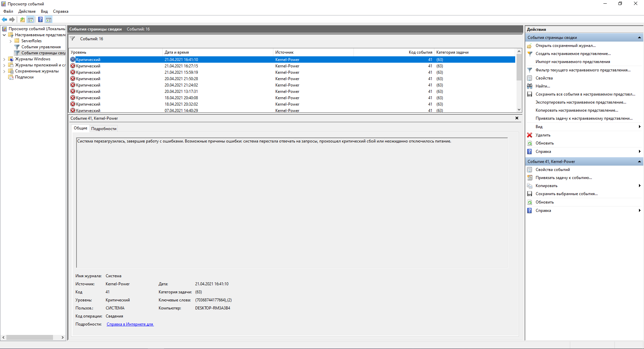Sort by the Код события column header
This screenshot has width=644, height=349.
(394, 52)
